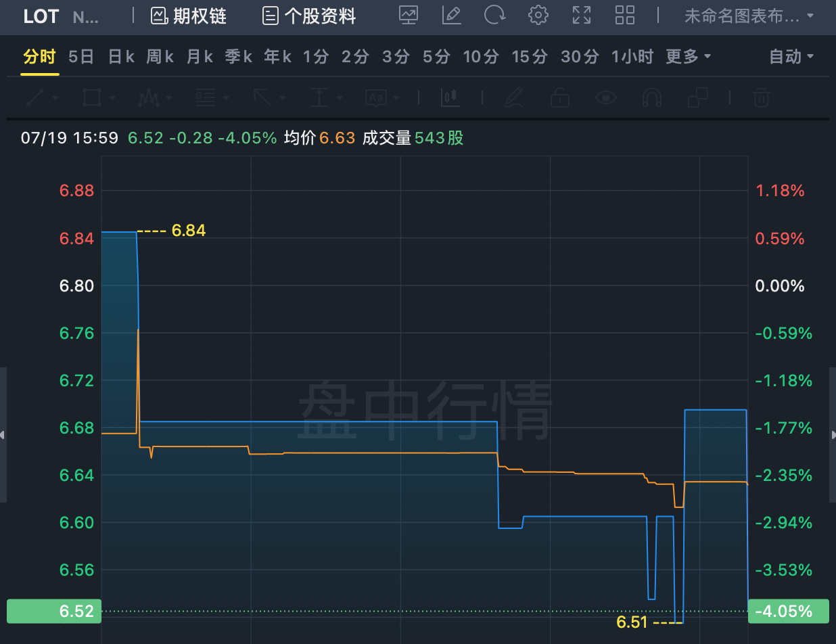Switch to 周k chart
Screen dimensions: 836x644
point(160,57)
